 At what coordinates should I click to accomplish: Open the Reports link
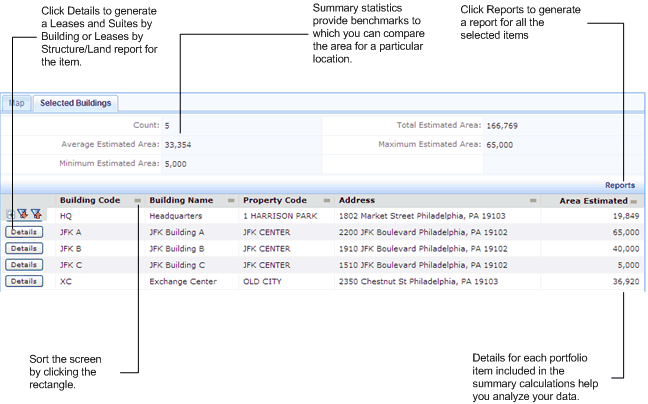(619, 185)
